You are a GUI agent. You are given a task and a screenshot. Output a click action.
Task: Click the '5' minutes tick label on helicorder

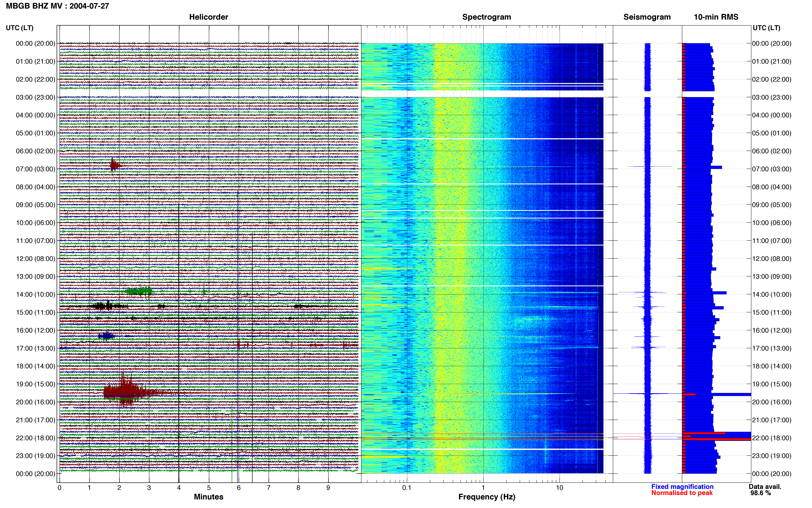tap(209, 487)
